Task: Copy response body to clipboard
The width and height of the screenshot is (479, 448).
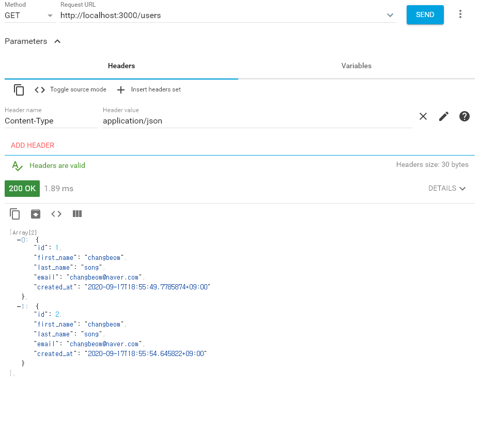Action: pos(14,214)
